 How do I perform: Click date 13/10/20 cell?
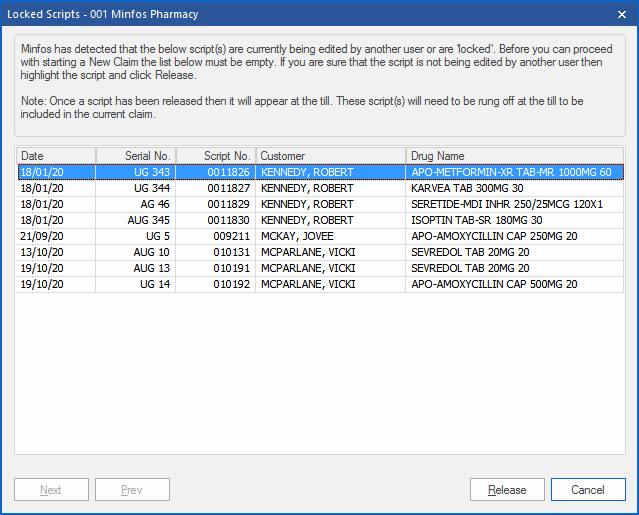tap(42, 252)
